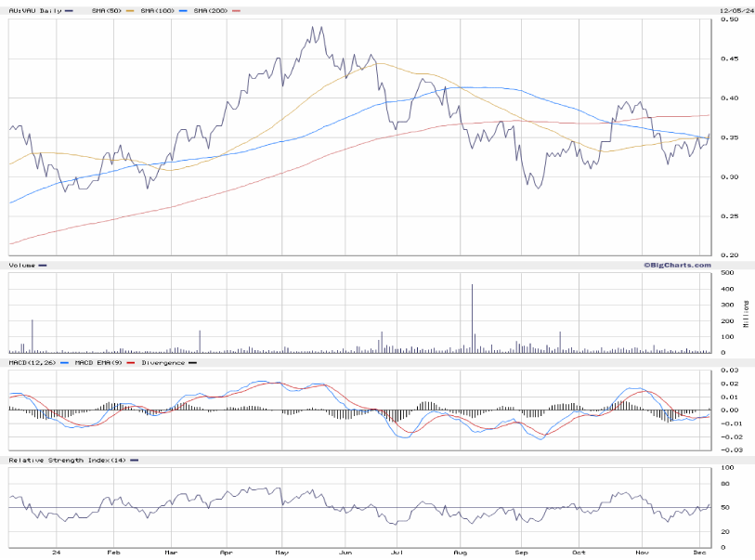
Task: Click the '24 year label on time axis
Action: [56, 550]
